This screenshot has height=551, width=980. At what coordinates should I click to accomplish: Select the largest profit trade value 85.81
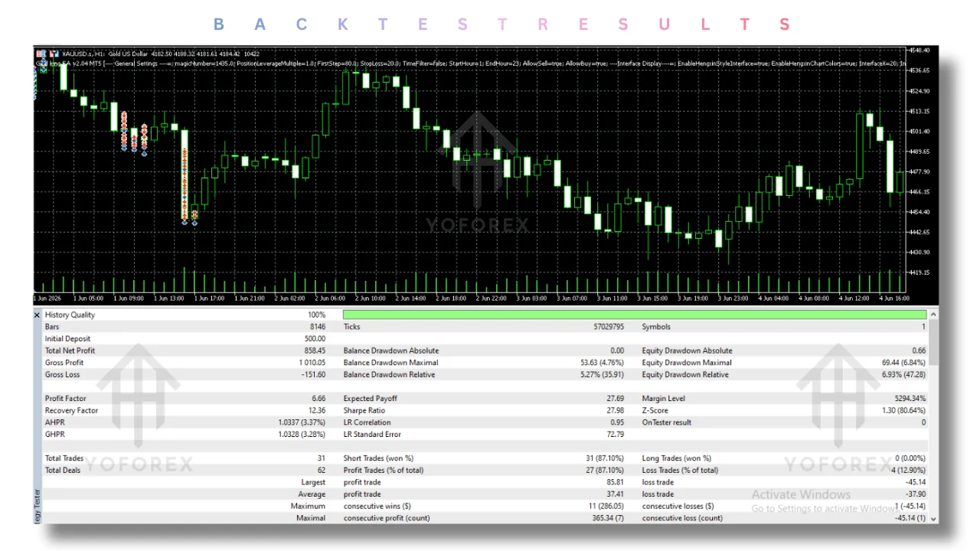tap(615, 483)
